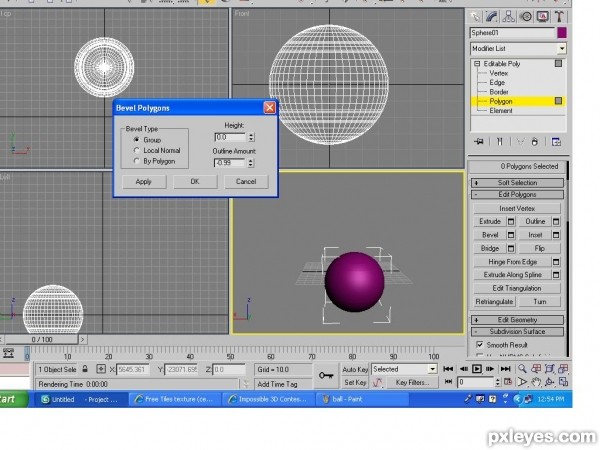Go to start frame playback button
This screenshot has height=450, width=600.
point(448,369)
